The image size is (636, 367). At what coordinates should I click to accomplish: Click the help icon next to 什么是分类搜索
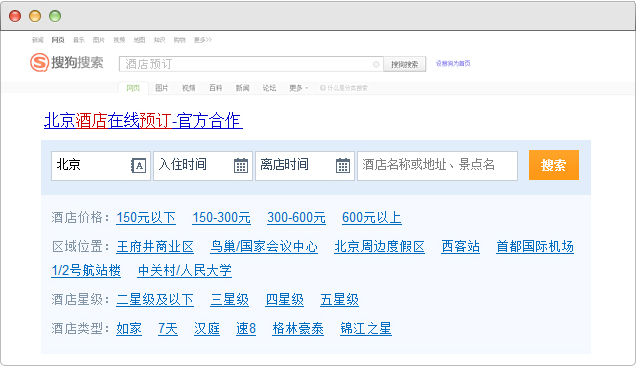click(x=322, y=88)
